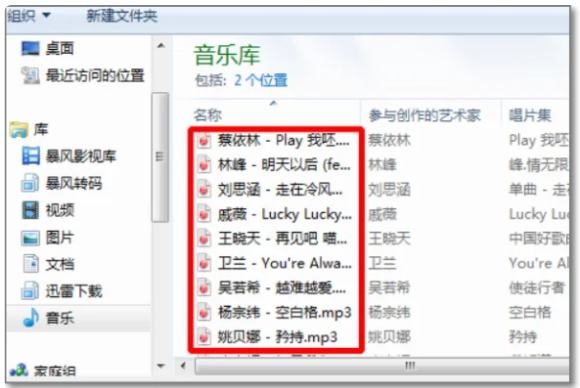Click the navigation pane scroll-down arrow
The image size is (580, 388).
[x=161, y=366]
